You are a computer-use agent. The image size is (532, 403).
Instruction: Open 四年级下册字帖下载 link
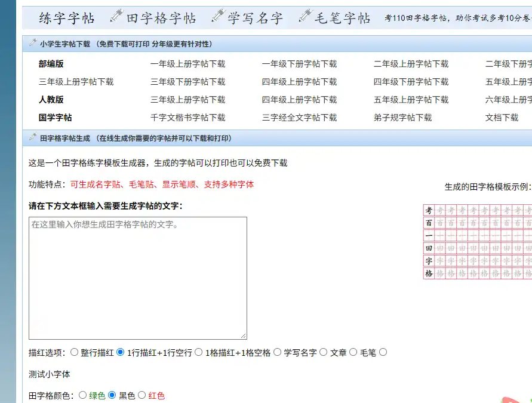coord(411,82)
